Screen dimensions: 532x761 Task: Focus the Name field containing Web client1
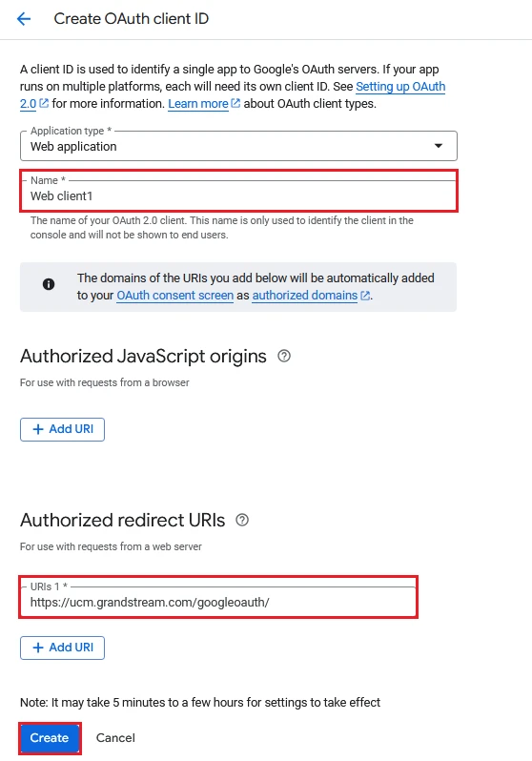[238, 191]
